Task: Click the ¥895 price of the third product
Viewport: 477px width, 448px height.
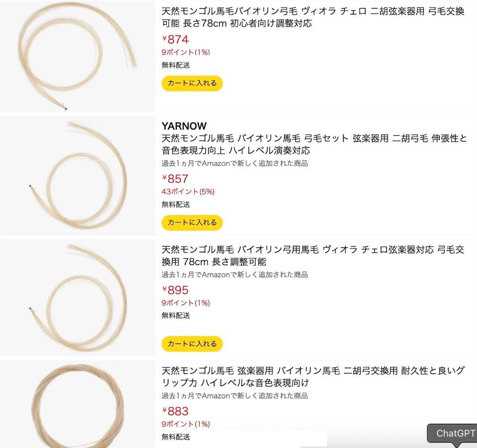Action: pos(175,290)
